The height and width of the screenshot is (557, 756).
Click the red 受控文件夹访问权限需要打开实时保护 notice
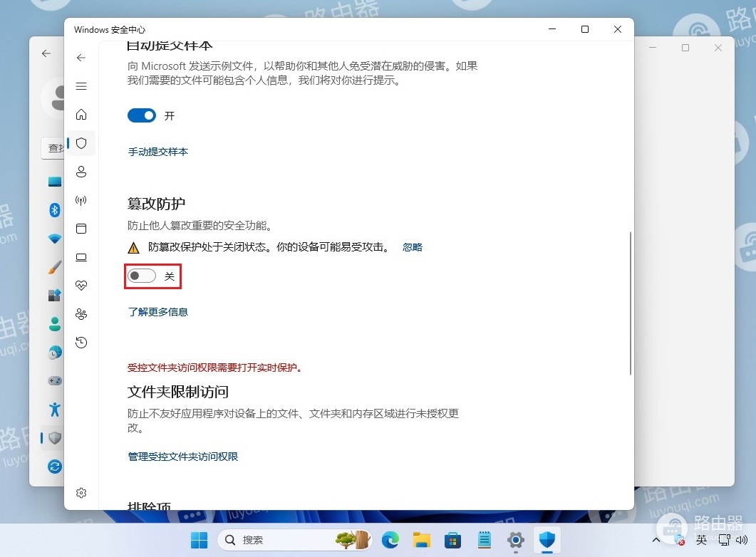(214, 368)
